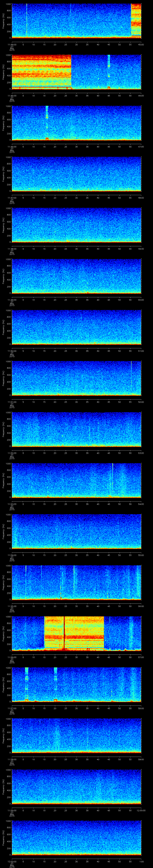
Task: Click the 11:46:00 start time label
Action: [12, 147]
